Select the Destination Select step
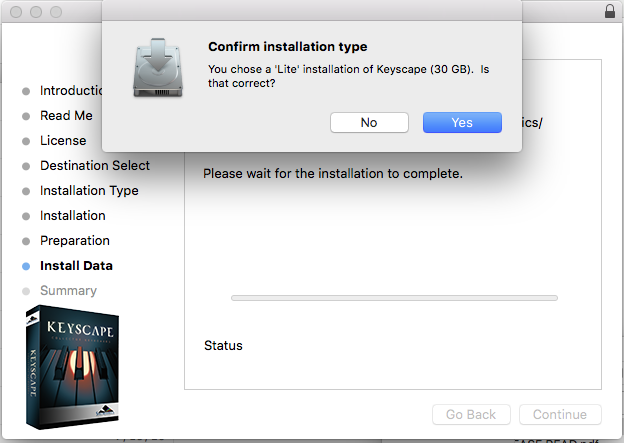 95,165
